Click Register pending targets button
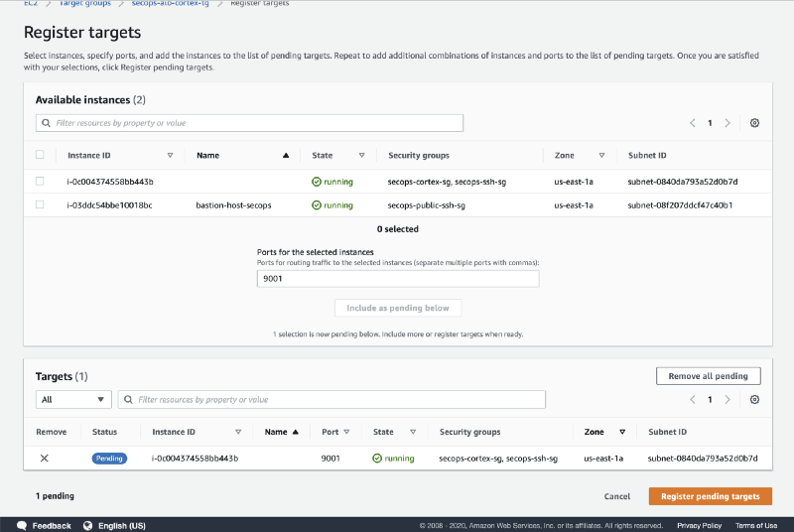794x532 pixels. coord(710,496)
